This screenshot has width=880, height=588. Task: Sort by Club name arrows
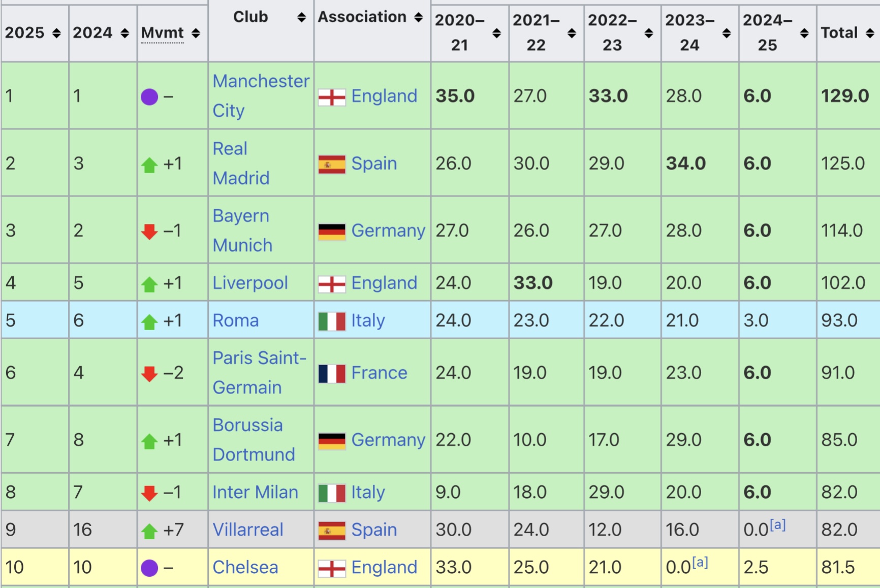pos(301,17)
